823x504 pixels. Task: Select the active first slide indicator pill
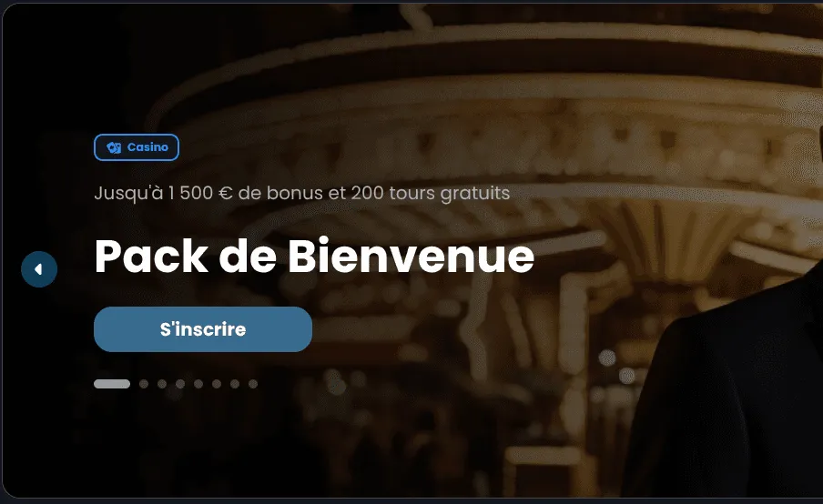click(x=112, y=384)
